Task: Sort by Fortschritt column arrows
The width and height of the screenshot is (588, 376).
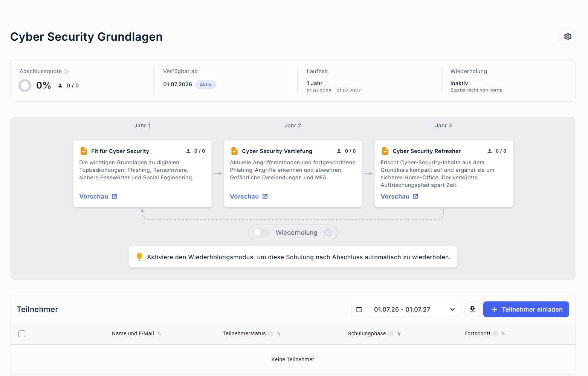Action: [503, 334]
